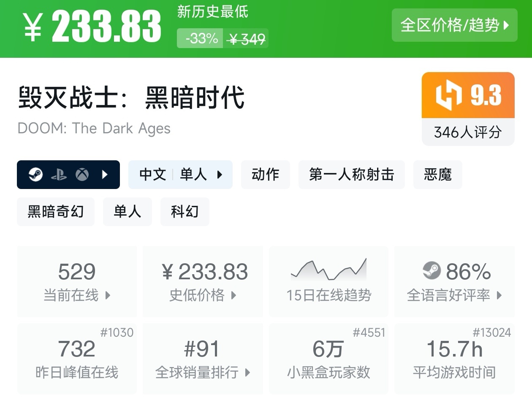The height and width of the screenshot is (397, 532).
Task: Select the 科幻 tag
Action: [185, 212]
